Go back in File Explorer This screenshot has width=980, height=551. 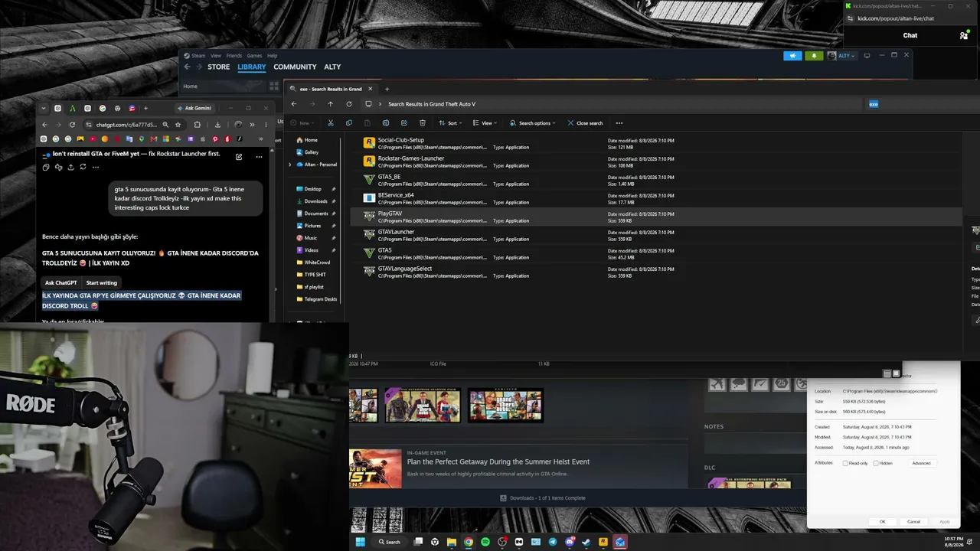(x=294, y=104)
